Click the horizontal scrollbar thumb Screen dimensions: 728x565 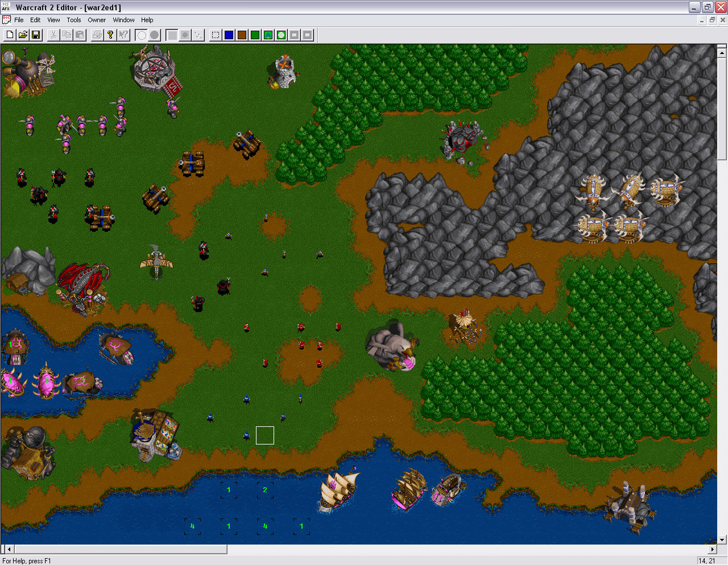119,549
